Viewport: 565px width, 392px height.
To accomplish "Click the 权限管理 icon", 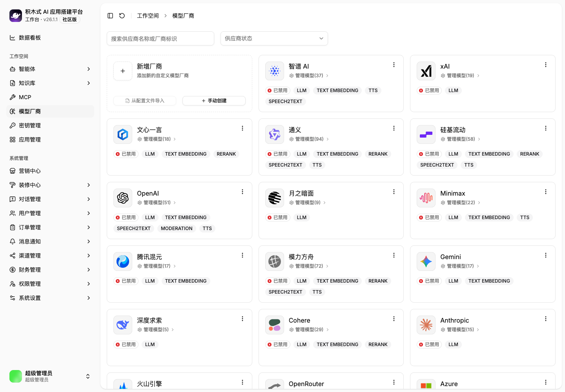I will [x=13, y=284].
